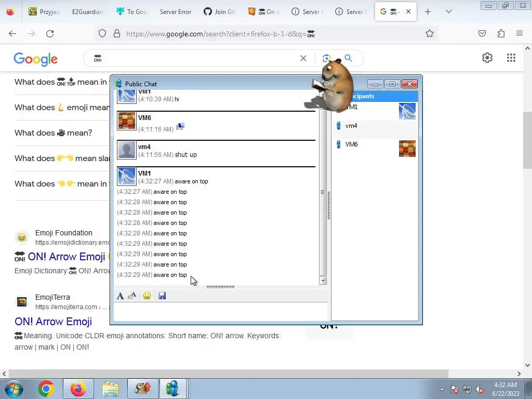Click the page horizontal scrollbar right arrow

(519, 374)
